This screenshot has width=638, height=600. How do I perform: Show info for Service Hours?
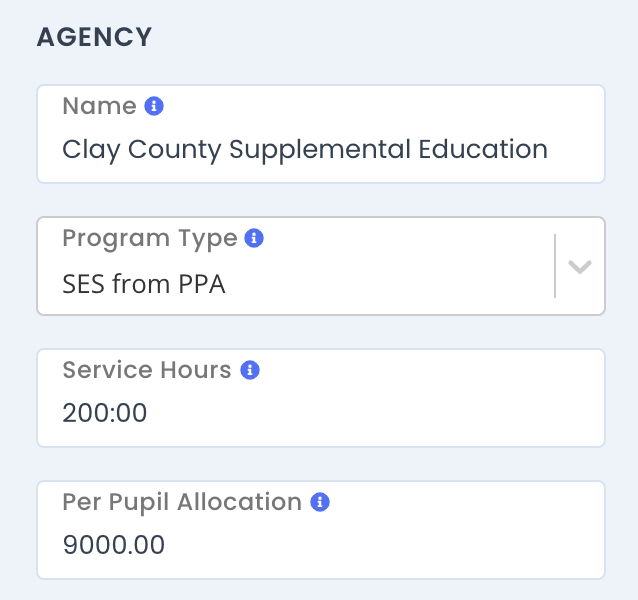(250, 370)
